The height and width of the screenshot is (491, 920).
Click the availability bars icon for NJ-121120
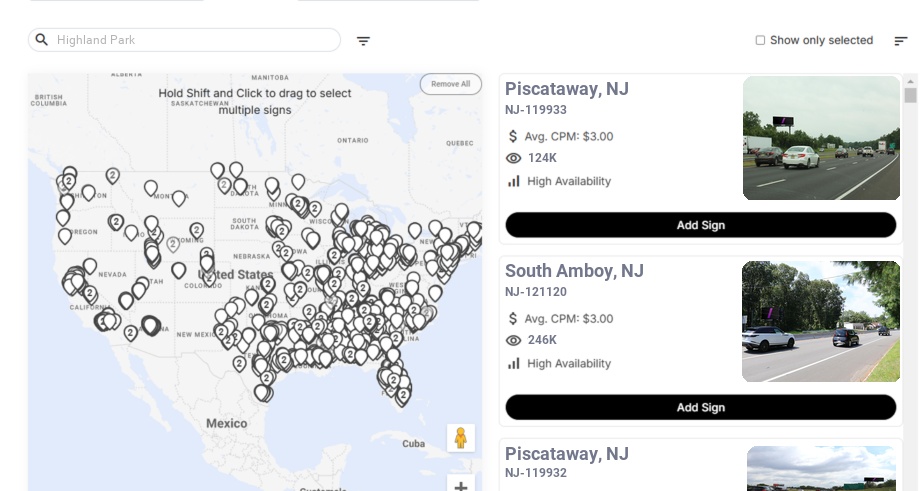coord(514,364)
